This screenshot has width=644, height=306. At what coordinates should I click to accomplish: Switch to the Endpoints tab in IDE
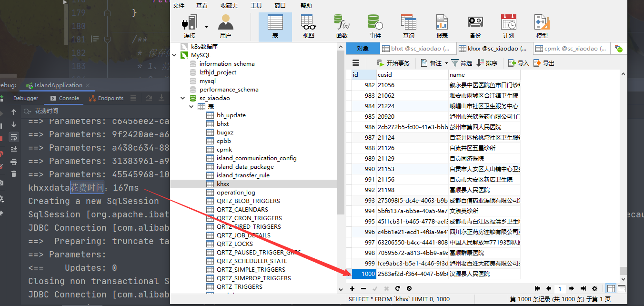pyautogui.click(x=106, y=98)
